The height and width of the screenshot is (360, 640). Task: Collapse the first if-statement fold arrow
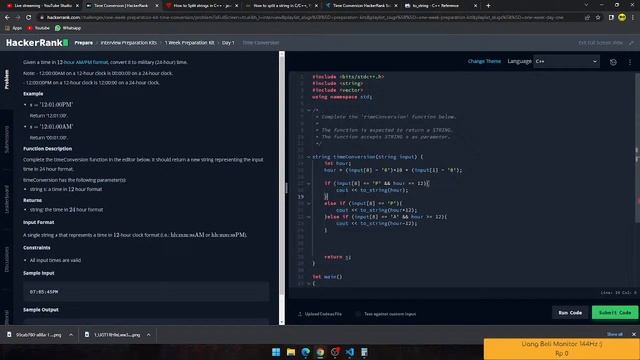[309, 184]
